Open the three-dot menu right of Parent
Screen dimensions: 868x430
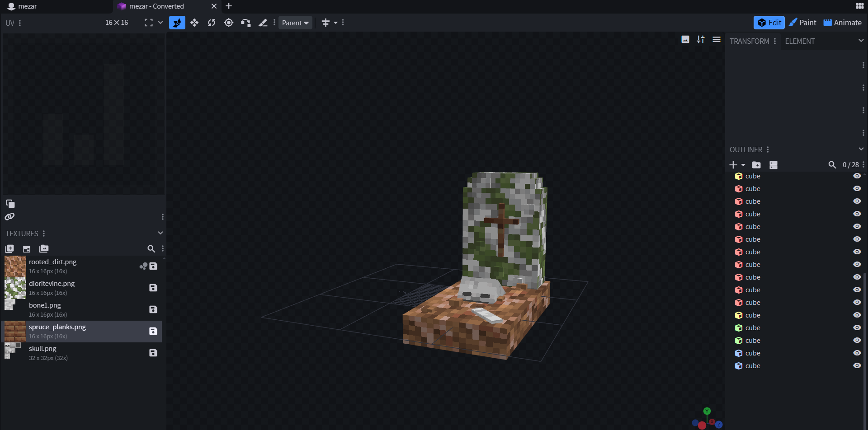(x=343, y=23)
